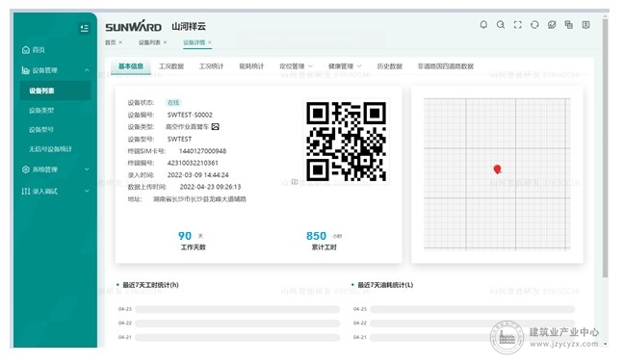The image size is (624, 364).
Task: Open 设备类型 in the sidebar
Action: (x=41, y=110)
